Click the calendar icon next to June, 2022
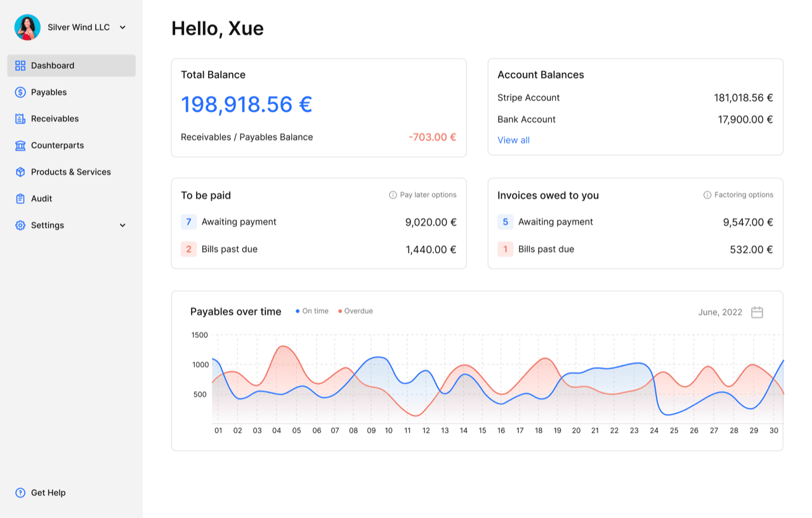 click(757, 312)
